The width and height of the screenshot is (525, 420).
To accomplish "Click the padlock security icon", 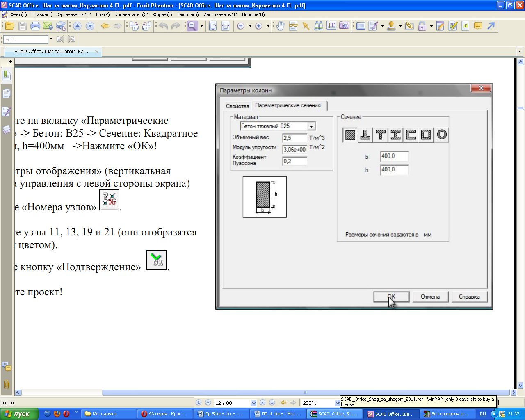I will (x=422, y=26).
